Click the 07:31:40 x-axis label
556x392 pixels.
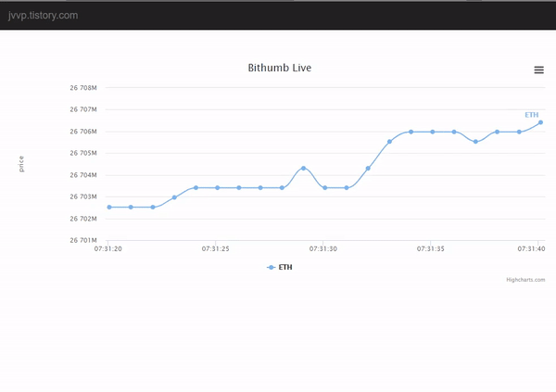point(531,248)
